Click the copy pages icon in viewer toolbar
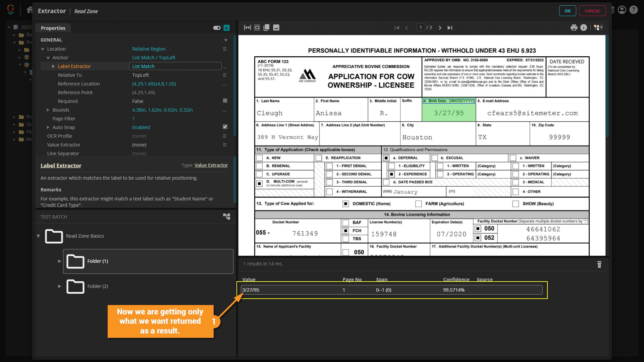This screenshot has height=362, width=644. [267, 28]
